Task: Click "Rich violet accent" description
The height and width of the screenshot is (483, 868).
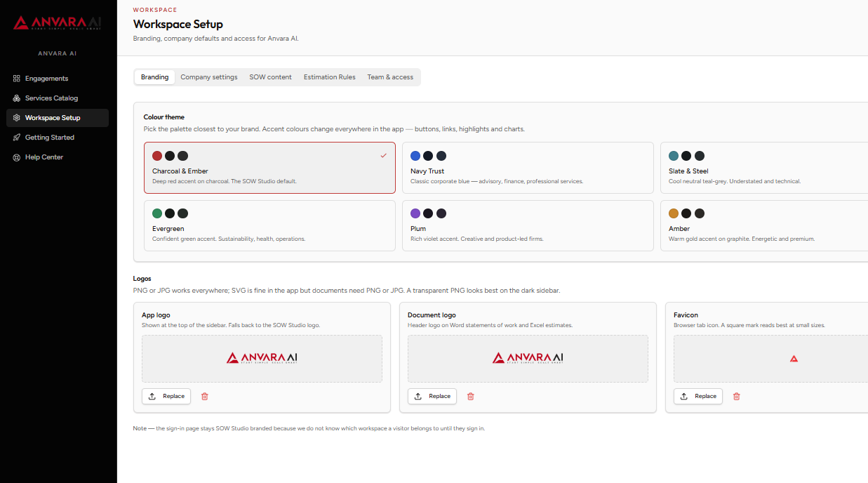Action: coord(477,239)
